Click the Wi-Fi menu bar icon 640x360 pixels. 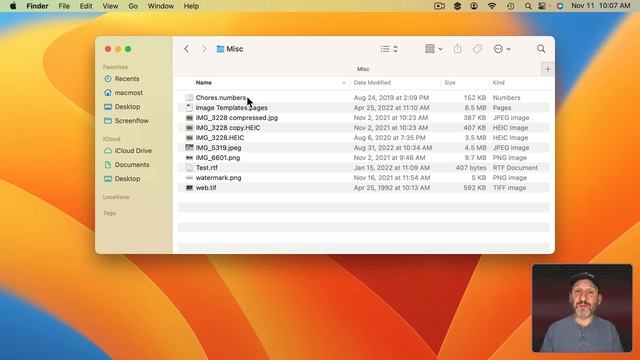click(x=492, y=6)
